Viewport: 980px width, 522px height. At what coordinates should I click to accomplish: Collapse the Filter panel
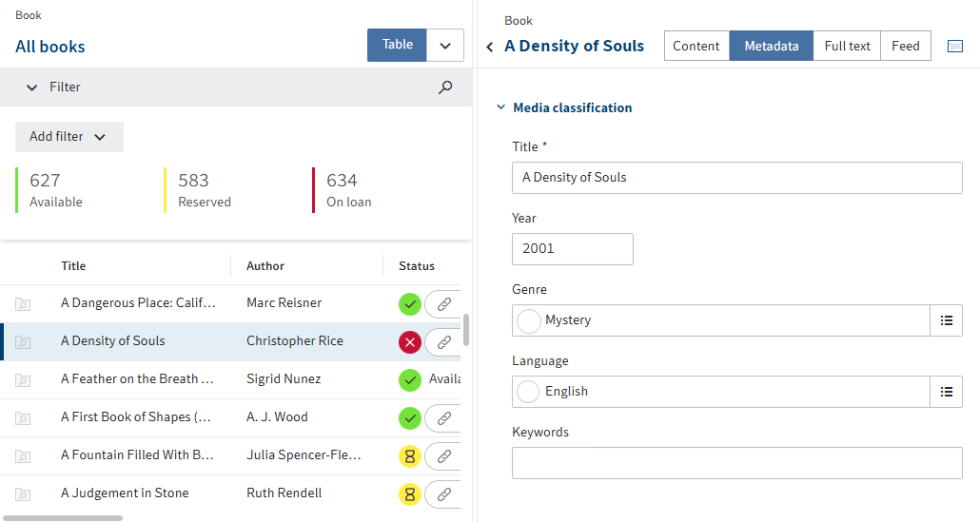click(x=32, y=87)
